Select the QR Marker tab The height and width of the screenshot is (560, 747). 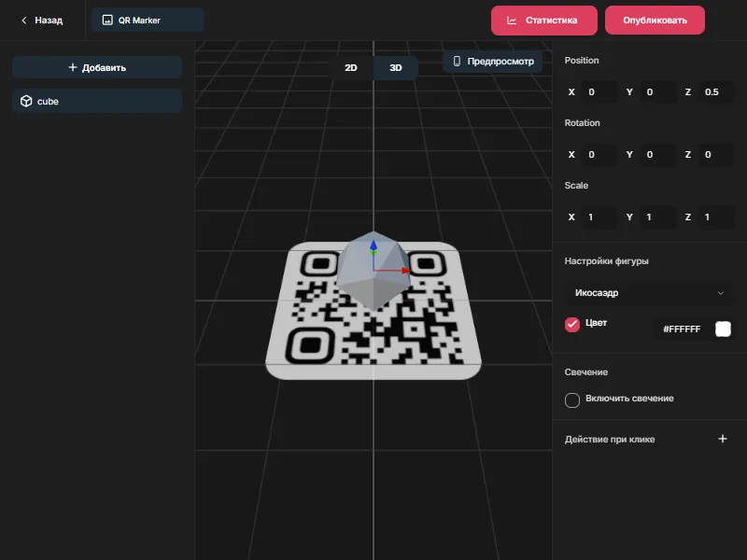coord(148,20)
